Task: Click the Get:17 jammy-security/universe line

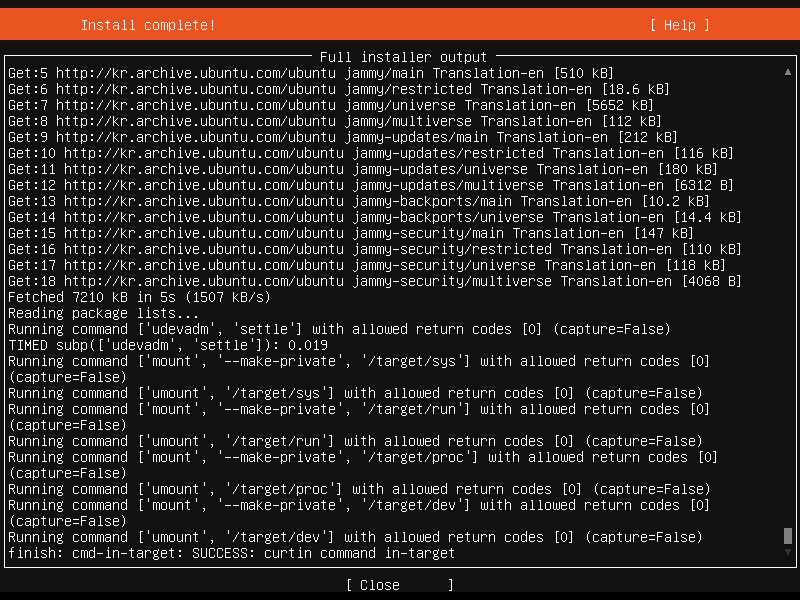Action: pos(367,265)
